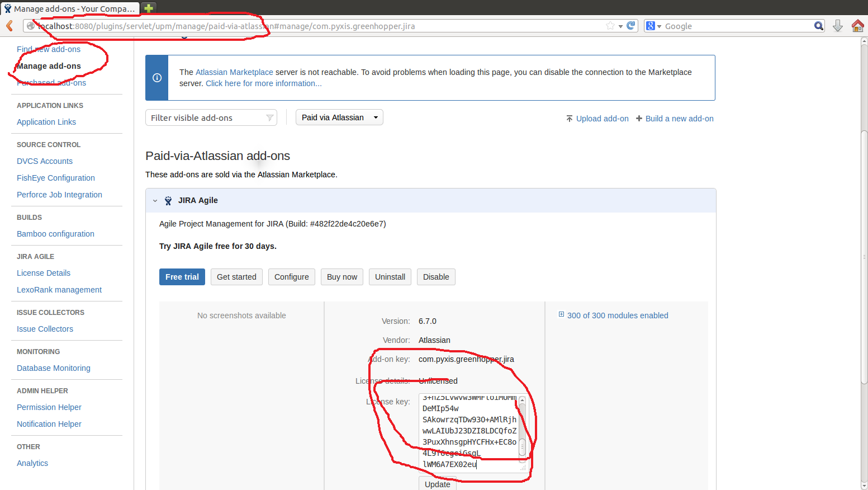Collapse the JIRA Agile add-on row

155,201
